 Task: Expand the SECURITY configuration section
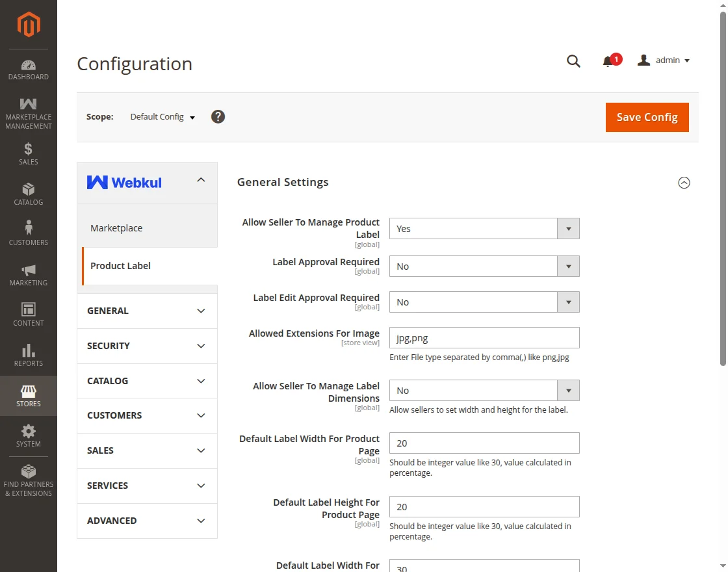coord(147,346)
